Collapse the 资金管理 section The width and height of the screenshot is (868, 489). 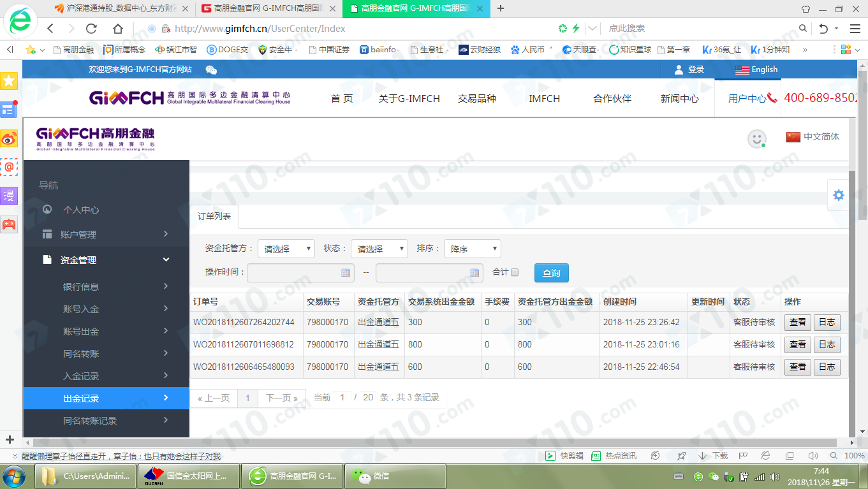click(x=107, y=260)
